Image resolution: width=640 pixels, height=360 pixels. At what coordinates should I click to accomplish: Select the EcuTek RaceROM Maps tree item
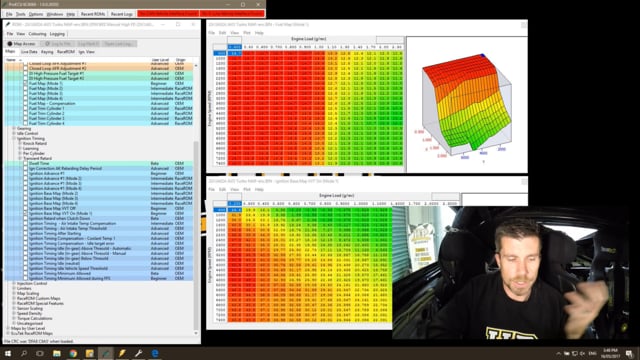point(32,333)
